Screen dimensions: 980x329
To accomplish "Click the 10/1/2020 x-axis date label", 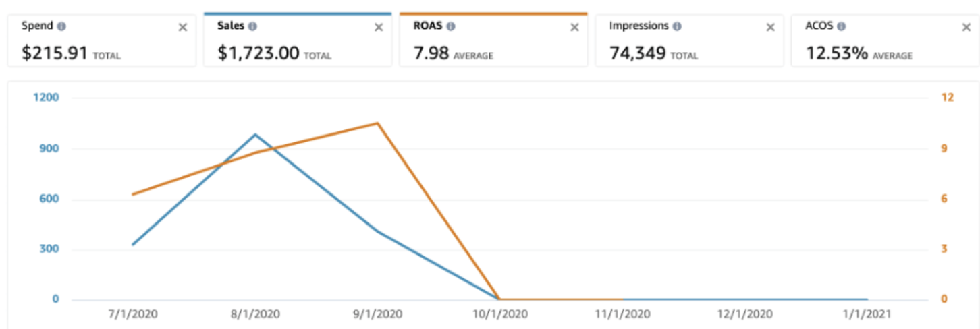I will [x=499, y=314].
